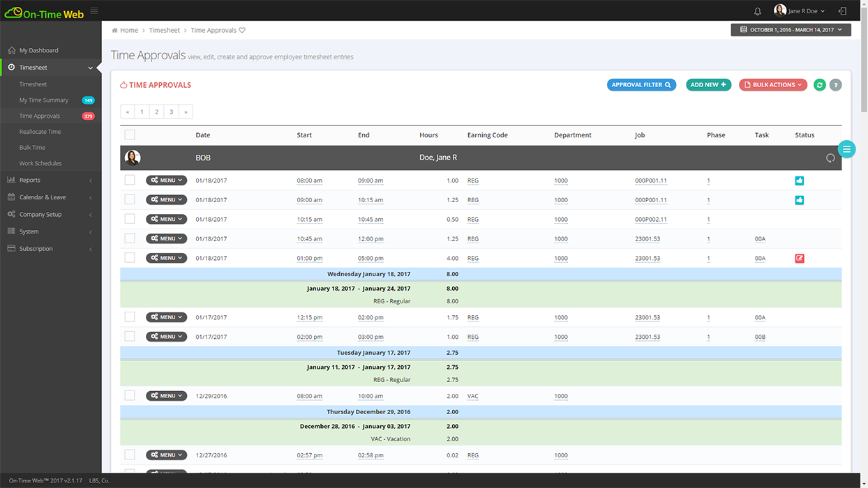Open the floating teal menu button on the right
This screenshot has height=488, width=868.
point(846,148)
